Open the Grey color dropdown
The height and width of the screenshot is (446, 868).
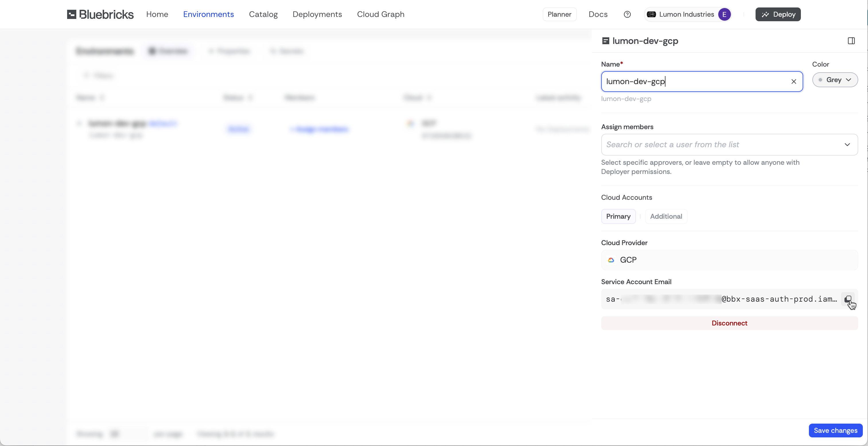coord(835,80)
